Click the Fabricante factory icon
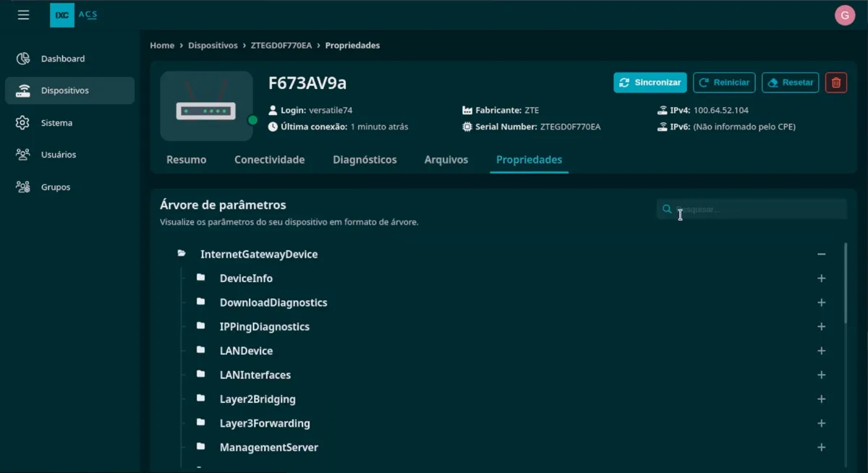The width and height of the screenshot is (868, 473). point(467,111)
